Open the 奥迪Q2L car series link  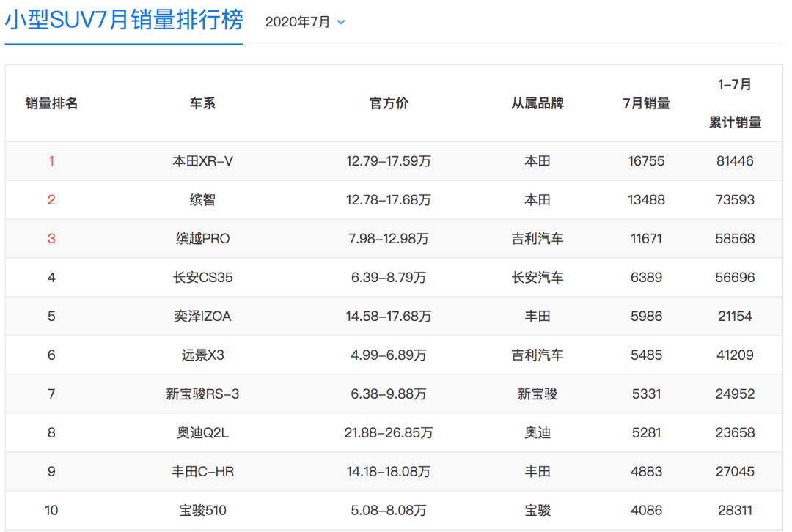point(202,432)
